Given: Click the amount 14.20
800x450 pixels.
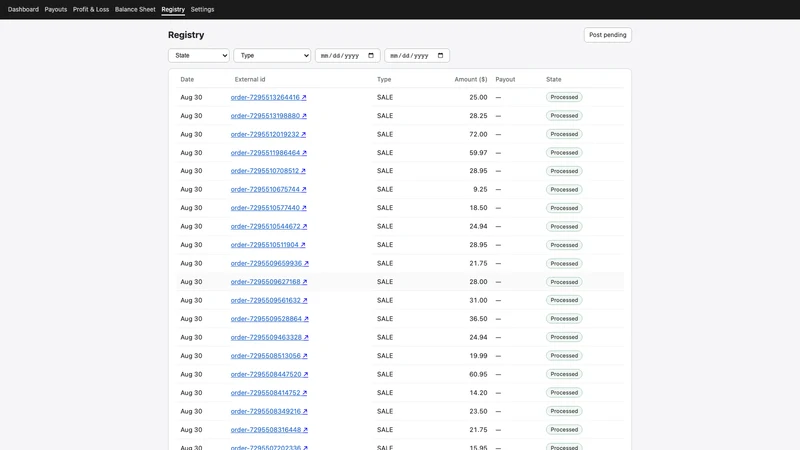Looking at the screenshot, I should pos(478,393).
